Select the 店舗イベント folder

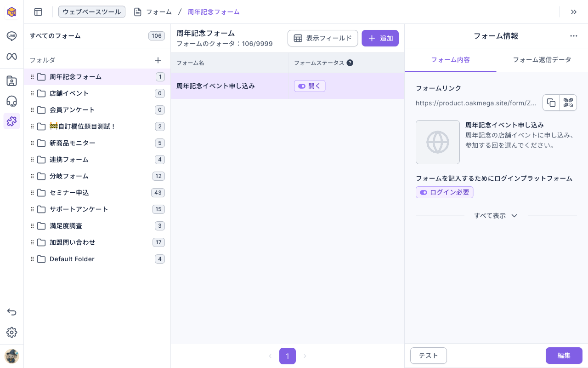point(97,93)
